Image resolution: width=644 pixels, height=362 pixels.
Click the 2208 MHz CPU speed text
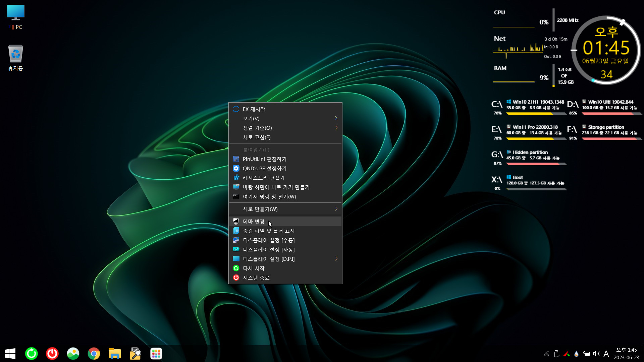pos(568,20)
